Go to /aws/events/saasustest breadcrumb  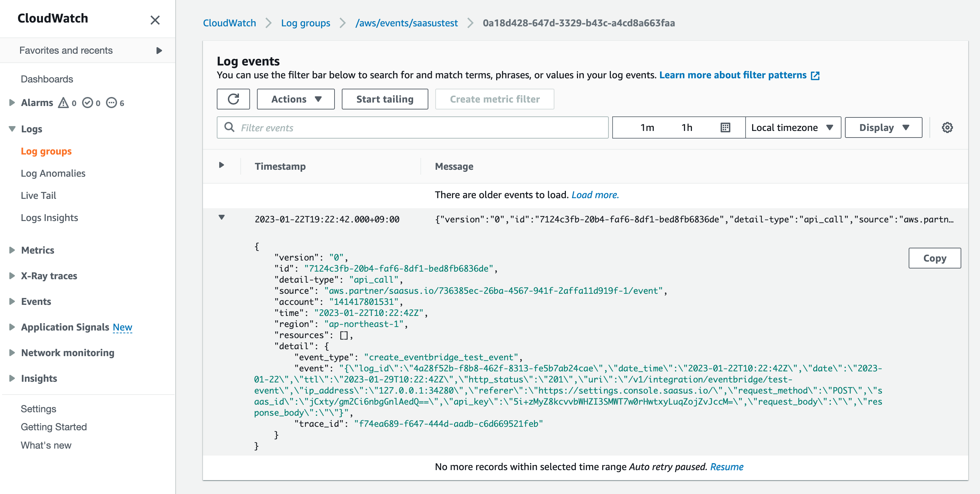(x=406, y=23)
